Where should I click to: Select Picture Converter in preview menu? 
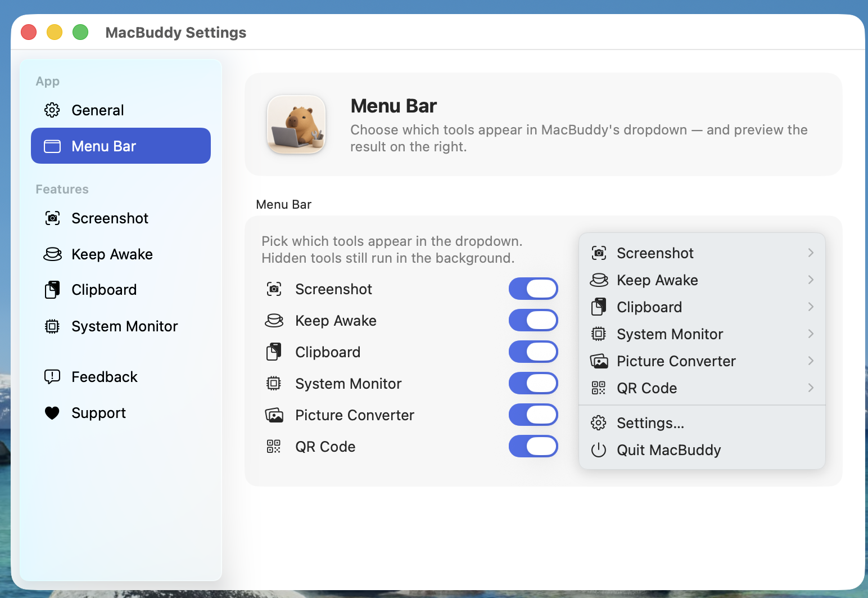[x=702, y=361]
